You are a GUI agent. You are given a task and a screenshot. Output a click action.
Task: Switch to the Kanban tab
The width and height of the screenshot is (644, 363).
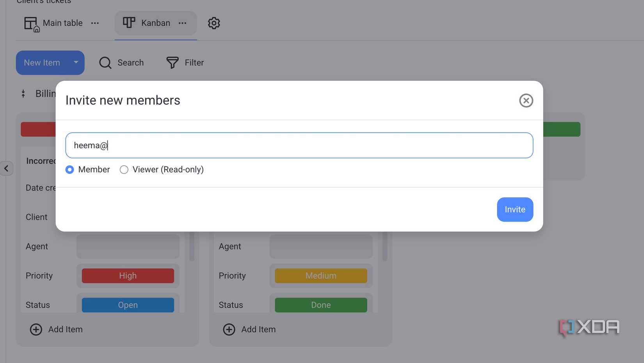pos(155,23)
